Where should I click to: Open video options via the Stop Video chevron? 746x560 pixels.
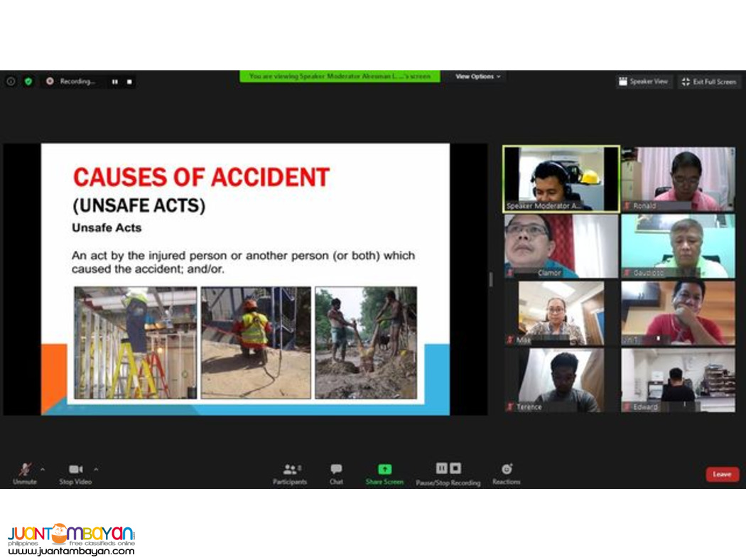tap(96, 470)
